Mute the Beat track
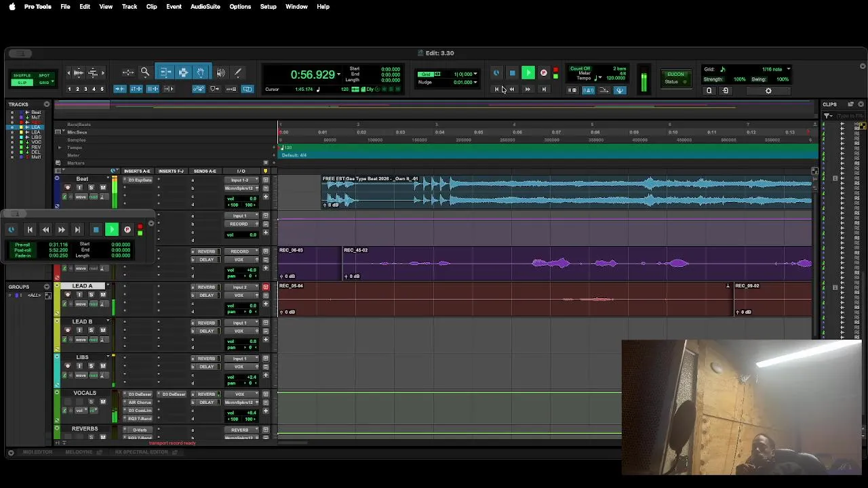Viewport: 868px width, 488px height. pos(103,188)
